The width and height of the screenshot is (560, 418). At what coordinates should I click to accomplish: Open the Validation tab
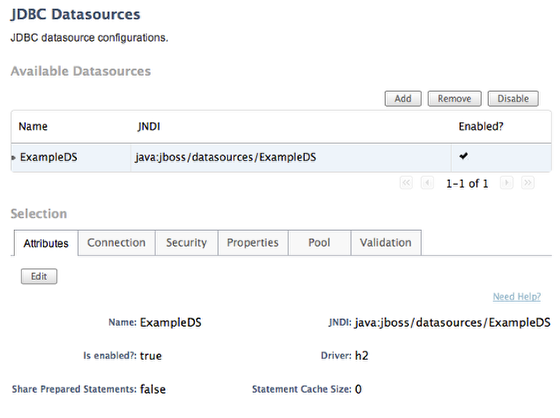pyautogui.click(x=386, y=243)
